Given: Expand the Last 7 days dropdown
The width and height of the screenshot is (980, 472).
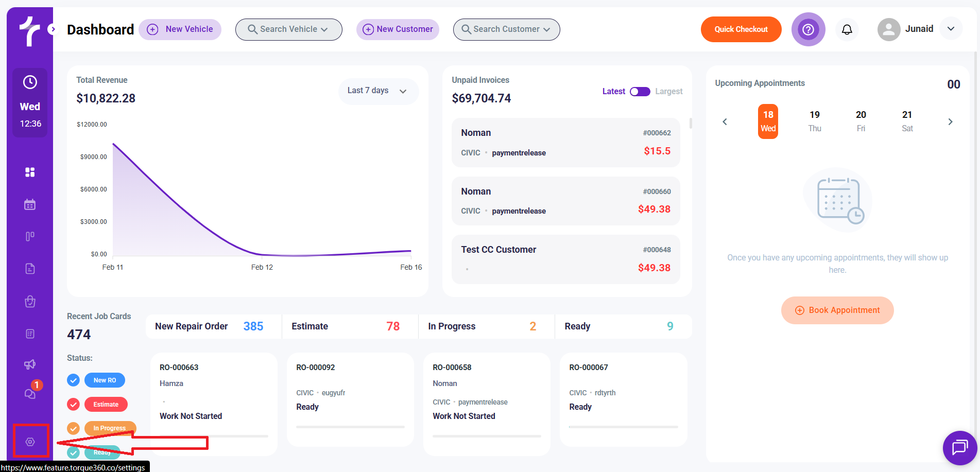Looking at the screenshot, I should click(378, 91).
